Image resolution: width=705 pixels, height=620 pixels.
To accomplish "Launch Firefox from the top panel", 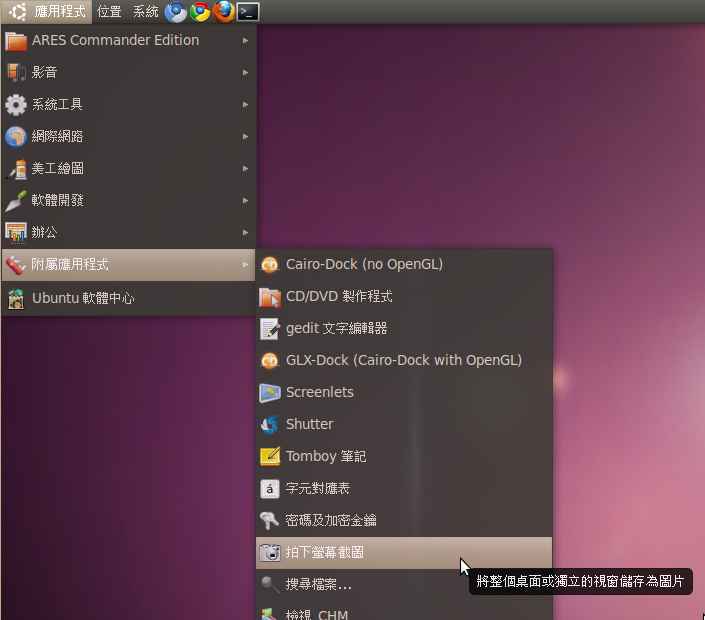I will 224,12.
